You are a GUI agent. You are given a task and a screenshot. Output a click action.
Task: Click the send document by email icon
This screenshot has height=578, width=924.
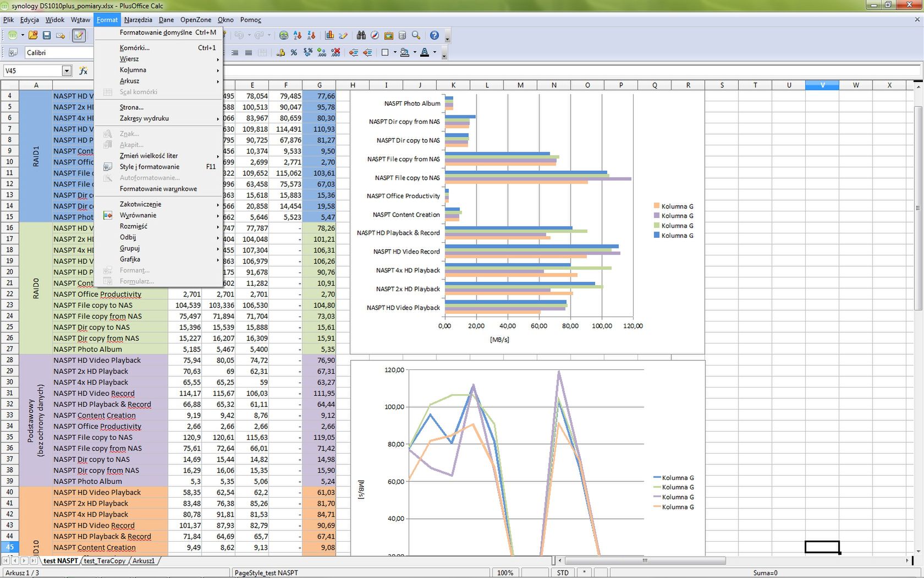pyautogui.click(x=61, y=35)
